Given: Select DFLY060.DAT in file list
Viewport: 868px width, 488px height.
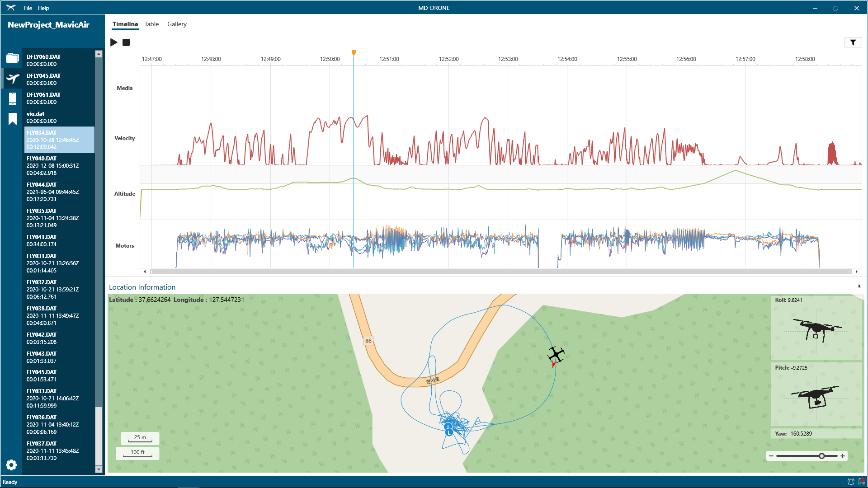Looking at the screenshot, I should (x=59, y=60).
